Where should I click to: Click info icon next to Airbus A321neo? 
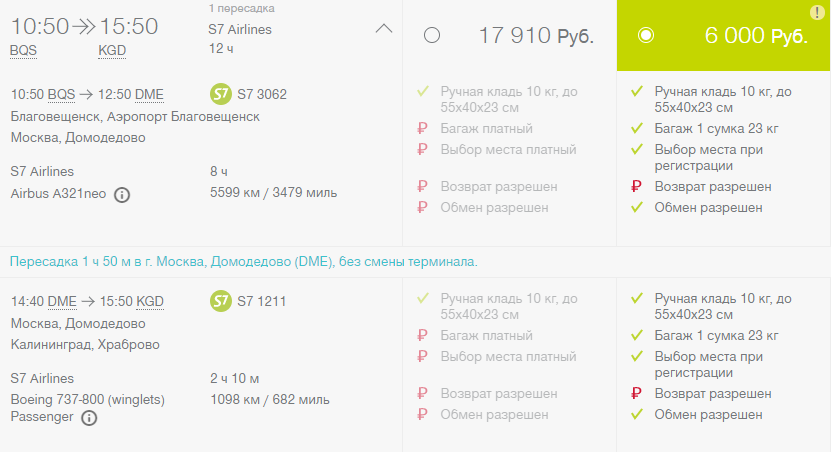click(x=122, y=195)
